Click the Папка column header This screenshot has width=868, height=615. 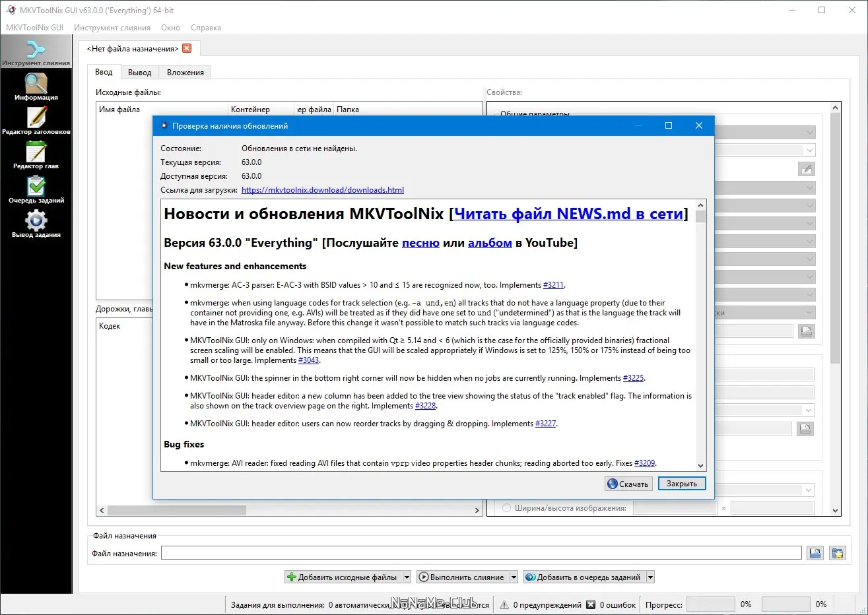[407, 110]
